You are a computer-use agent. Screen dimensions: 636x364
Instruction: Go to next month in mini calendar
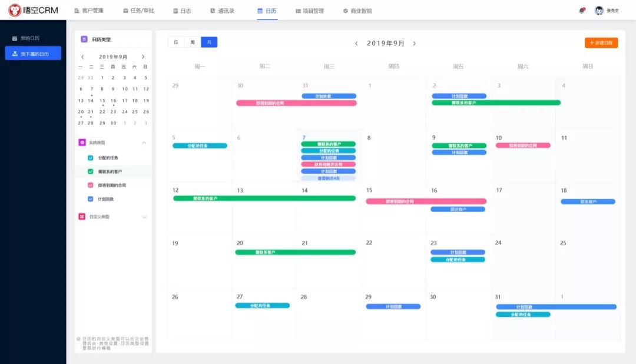tap(143, 57)
